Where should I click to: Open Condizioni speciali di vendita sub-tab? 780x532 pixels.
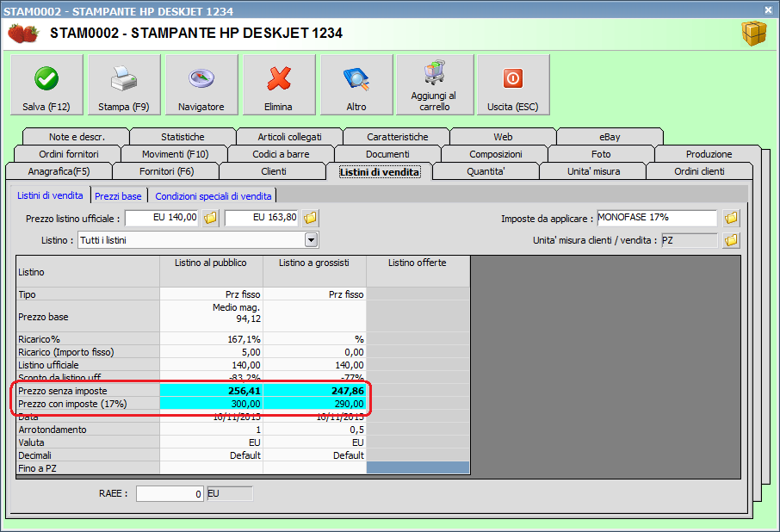[214, 196]
